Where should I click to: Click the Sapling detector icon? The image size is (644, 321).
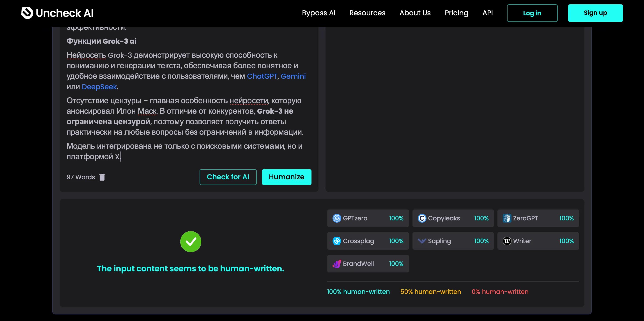[422, 241]
